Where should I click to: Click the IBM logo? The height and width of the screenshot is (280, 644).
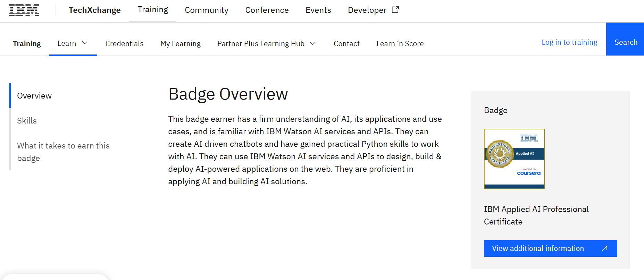tap(24, 10)
